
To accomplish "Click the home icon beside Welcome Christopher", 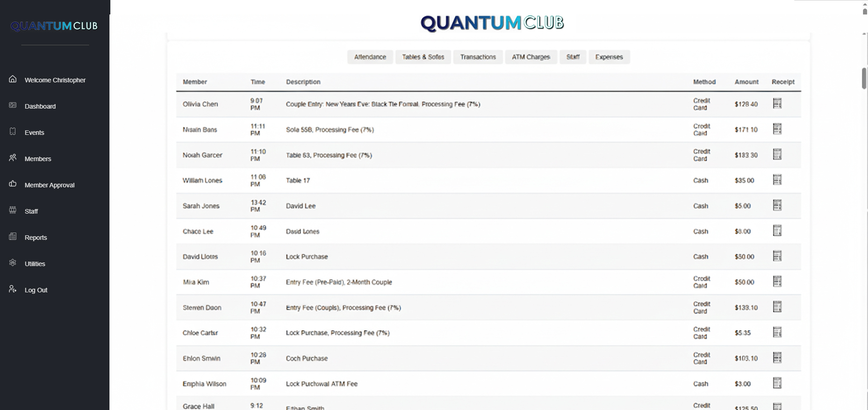I will coord(12,79).
